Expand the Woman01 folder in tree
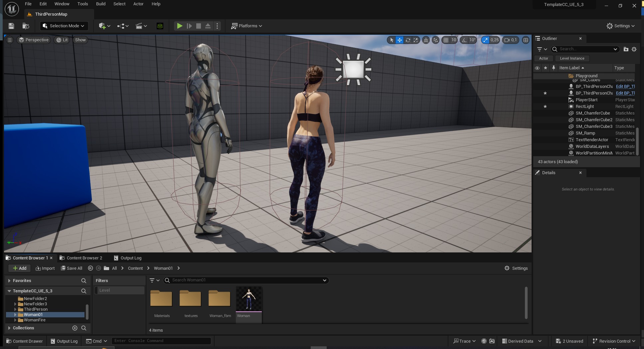 15,315
